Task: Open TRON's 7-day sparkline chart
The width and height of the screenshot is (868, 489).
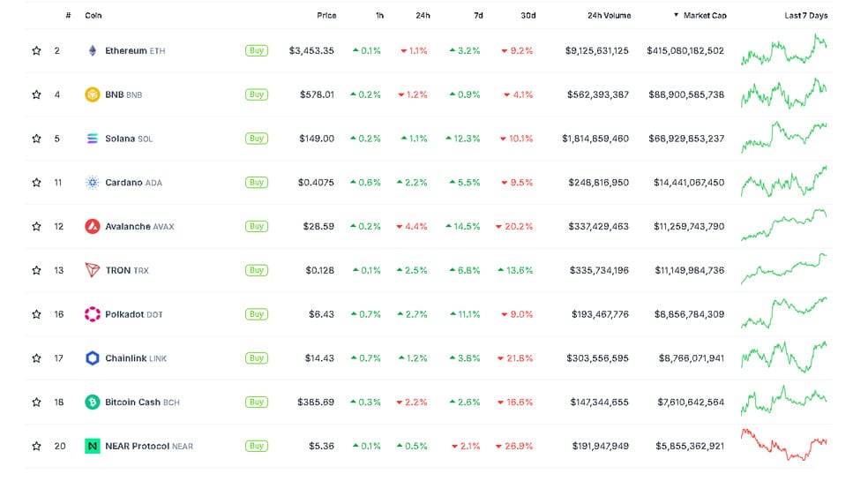Action: pos(784,268)
